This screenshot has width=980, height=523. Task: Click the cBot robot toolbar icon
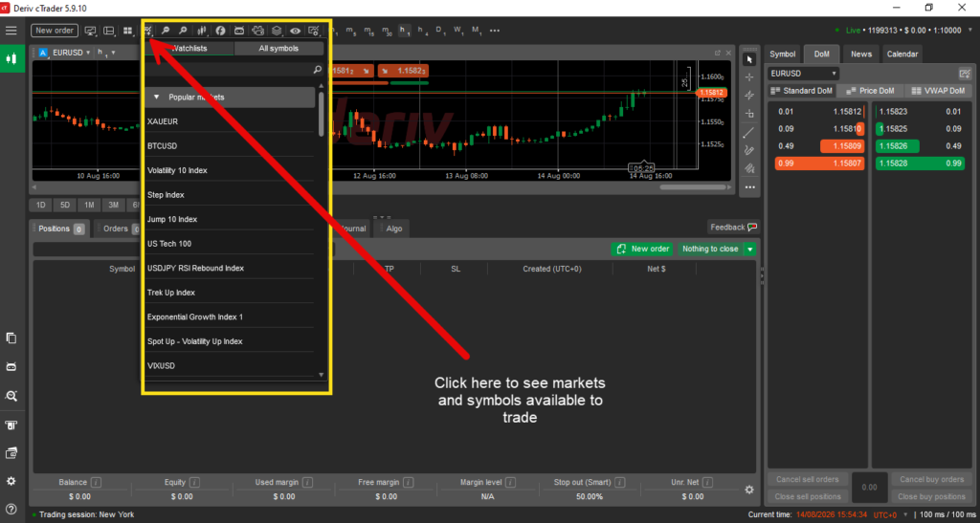(238, 30)
